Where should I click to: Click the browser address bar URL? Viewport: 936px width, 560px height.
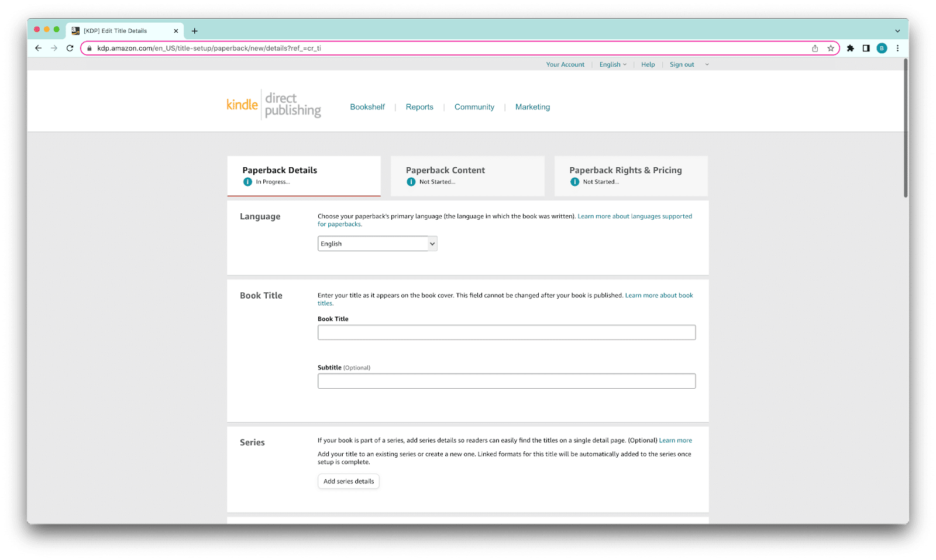click(x=209, y=49)
